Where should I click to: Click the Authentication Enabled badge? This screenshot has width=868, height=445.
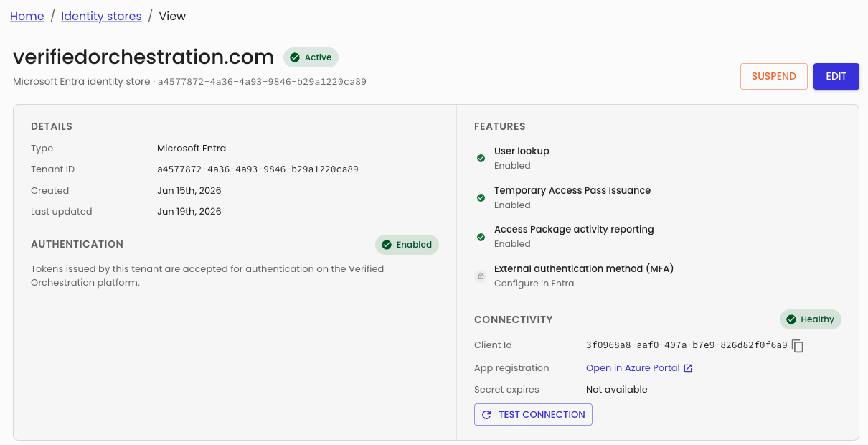[x=407, y=245]
